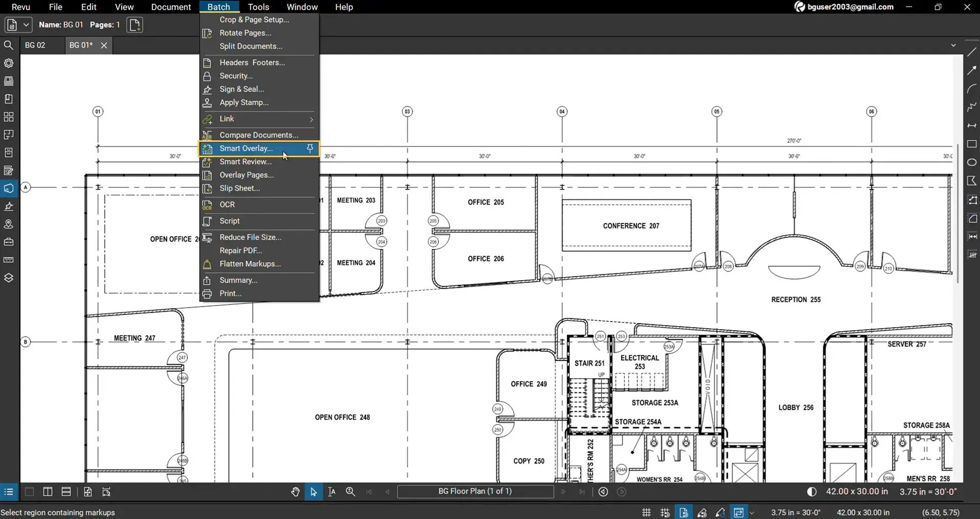Toggle the Sync view status button

(x=738, y=512)
